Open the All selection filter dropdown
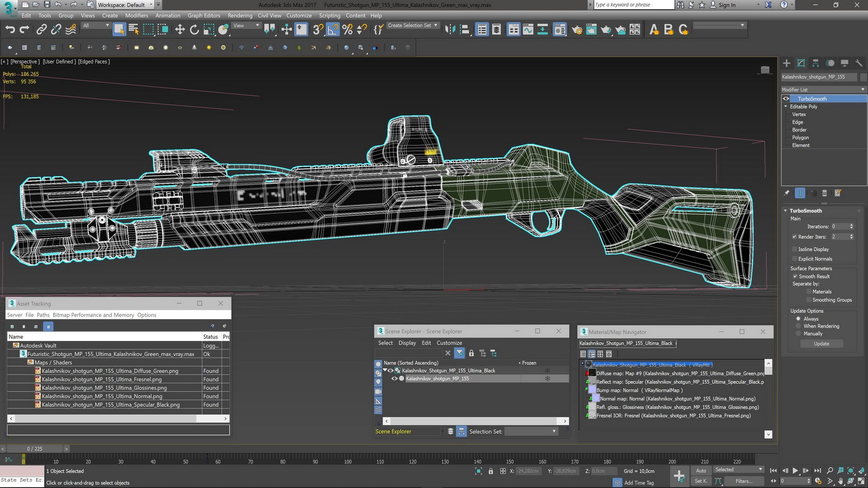 point(96,25)
